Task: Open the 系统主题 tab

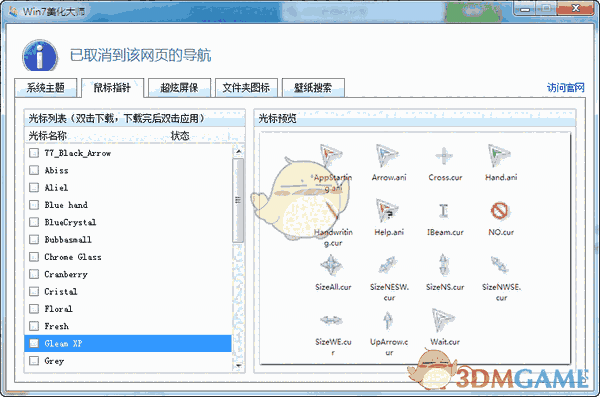Action: 46,88
